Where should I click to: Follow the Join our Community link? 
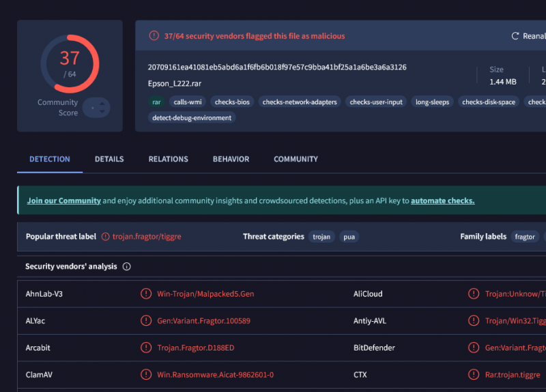(x=63, y=200)
